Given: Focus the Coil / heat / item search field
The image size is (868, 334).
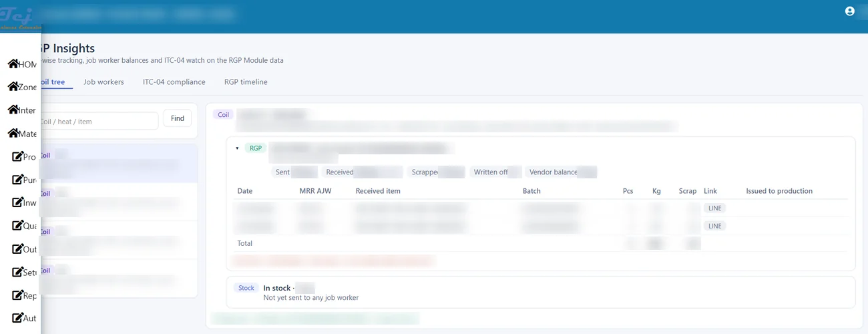Looking at the screenshot, I should click(99, 121).
